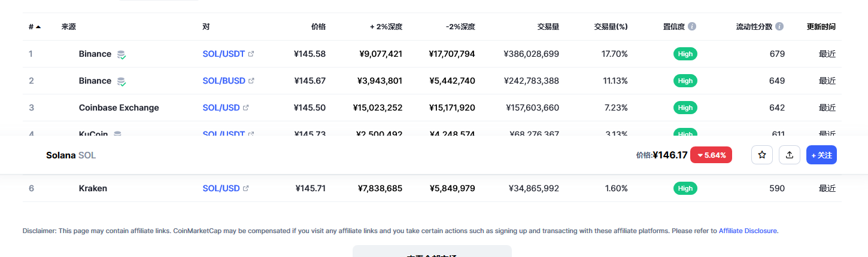Click verified reserves icon on first Binance row
868x257 pixels.
[122, 54]
